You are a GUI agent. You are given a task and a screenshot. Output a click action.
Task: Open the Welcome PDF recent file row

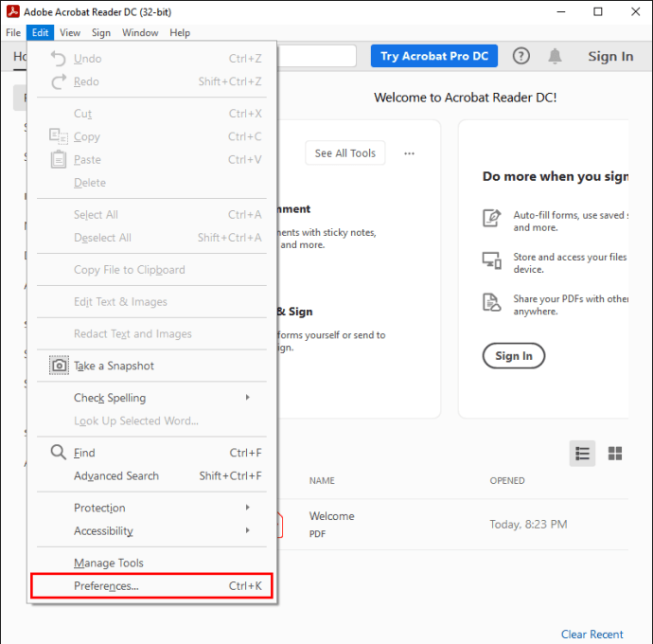pos(452,524)
